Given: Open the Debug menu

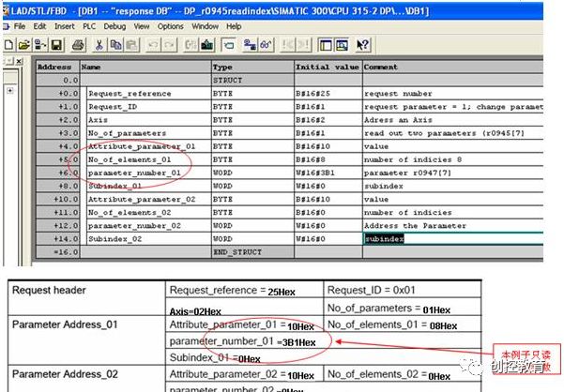Looking at the screenshot, I should (x=114, y=26).
